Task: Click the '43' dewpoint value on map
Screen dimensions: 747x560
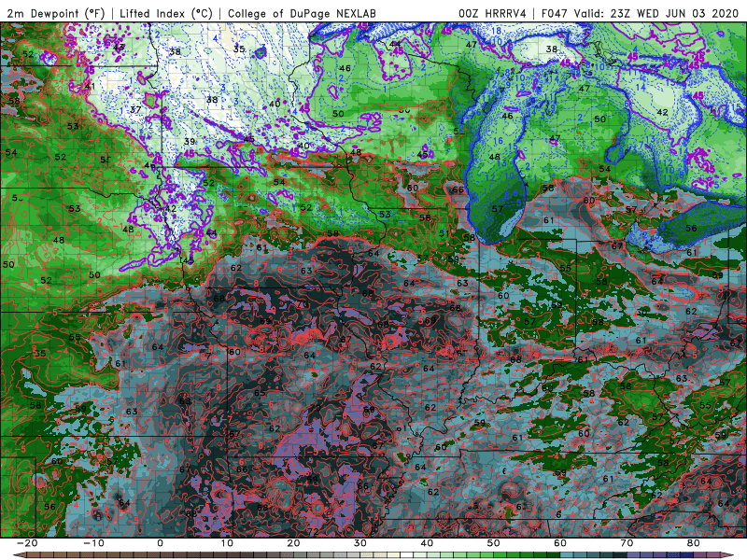Action: point(119,47)
